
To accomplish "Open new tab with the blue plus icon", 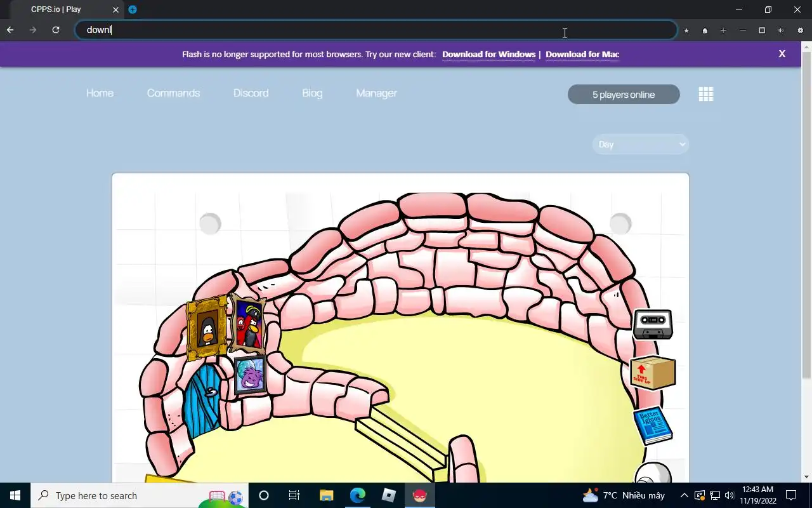I will click(x=133, y=10).
